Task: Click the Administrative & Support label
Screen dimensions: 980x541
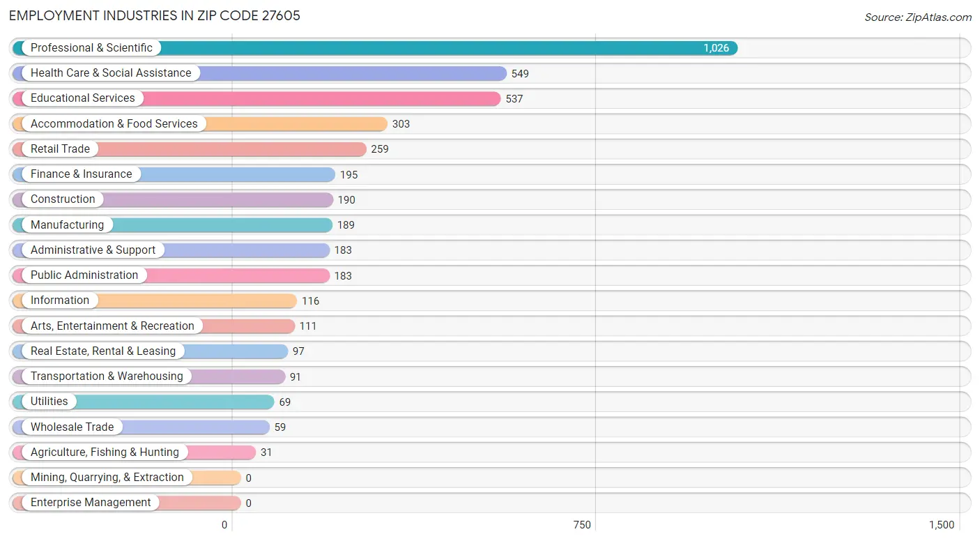Action: pyautogui.click(x=93, y=250)
